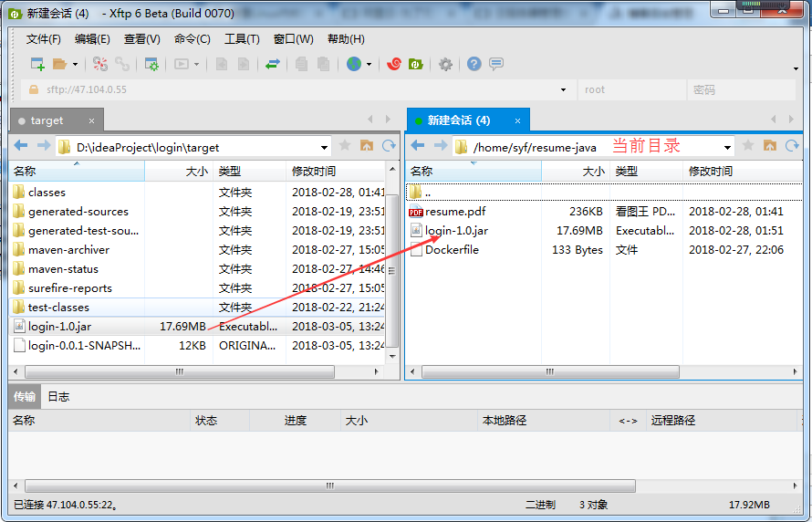The width and height of the screenshot is (812, 522).
Task: Click the globe icon in toolbar
Action: pos(354,64)
